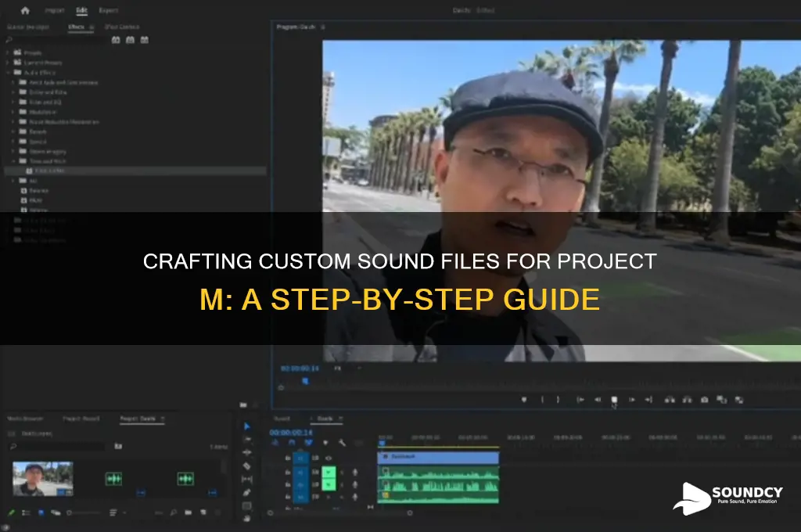Image resolution: width=801 pixels, height=532 pixels.
Task: Select the Track Select Forward tool
Action: (x=247, y=440)
